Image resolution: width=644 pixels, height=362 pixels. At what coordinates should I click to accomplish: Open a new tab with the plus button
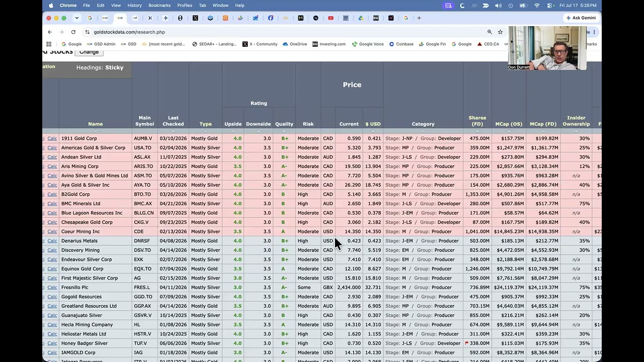click(x=419, y=18)
